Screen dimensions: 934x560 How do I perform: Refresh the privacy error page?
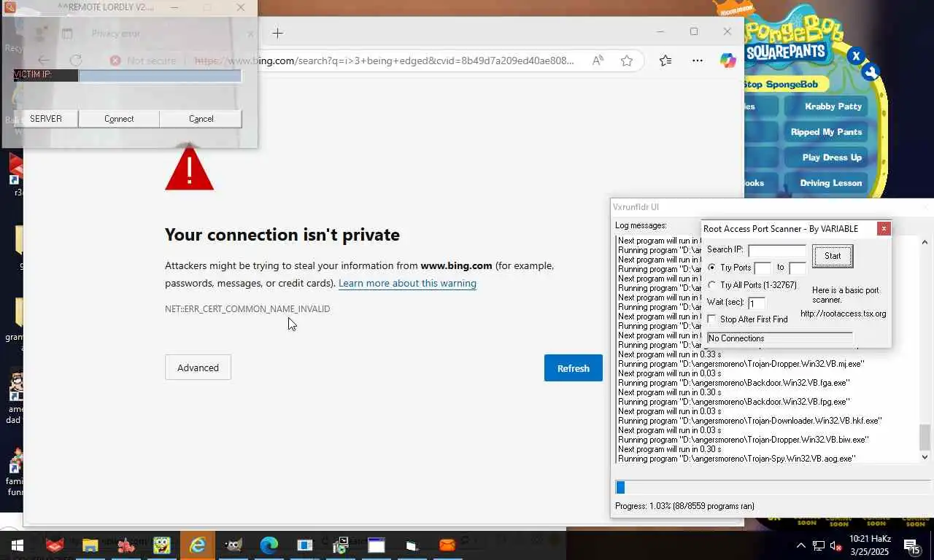tap(574, 368)
